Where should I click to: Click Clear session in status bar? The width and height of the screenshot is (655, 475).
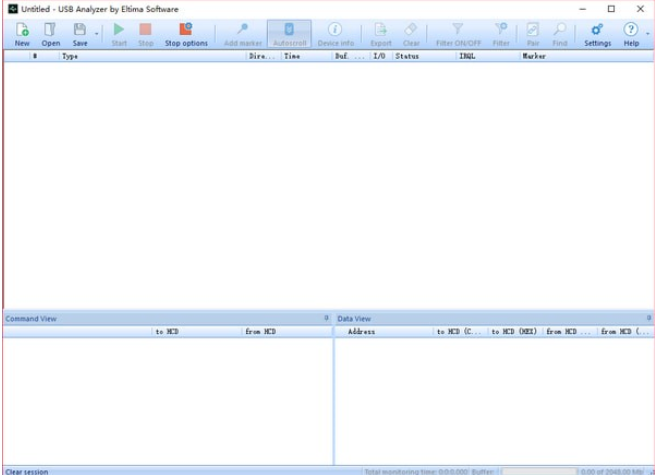(x=27, y=471)
